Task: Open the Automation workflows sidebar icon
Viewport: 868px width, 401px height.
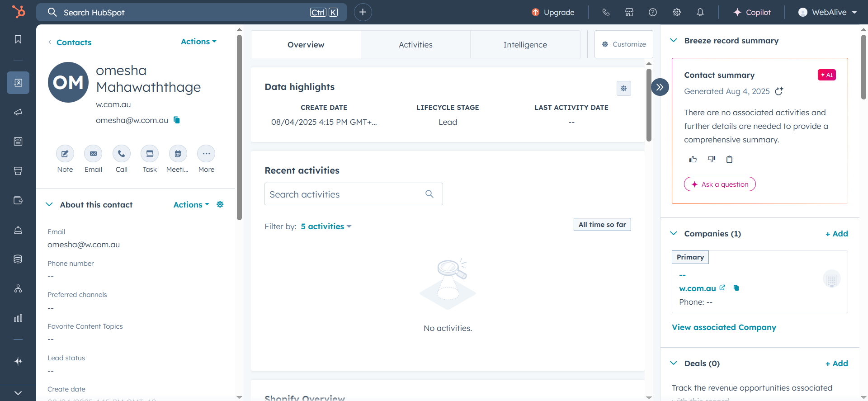Action: point(18,288)
